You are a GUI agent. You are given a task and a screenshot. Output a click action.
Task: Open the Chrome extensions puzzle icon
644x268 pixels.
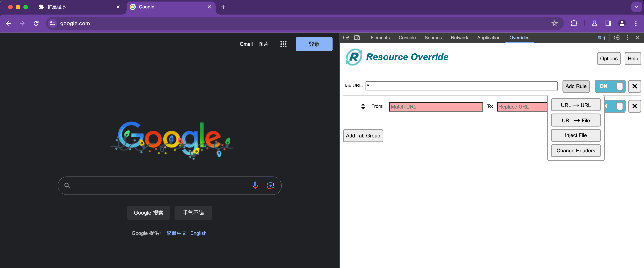[574, 24]
